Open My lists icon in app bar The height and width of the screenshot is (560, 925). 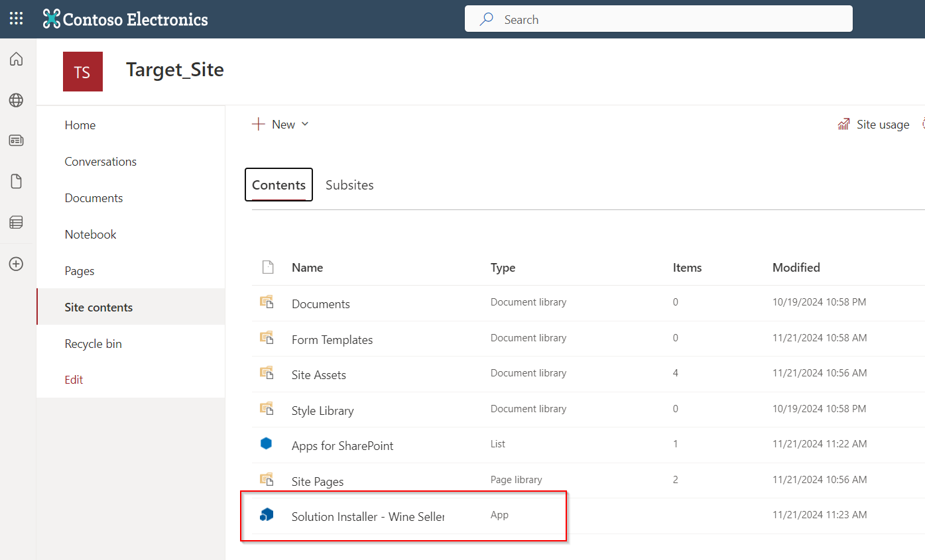point(16,223)
